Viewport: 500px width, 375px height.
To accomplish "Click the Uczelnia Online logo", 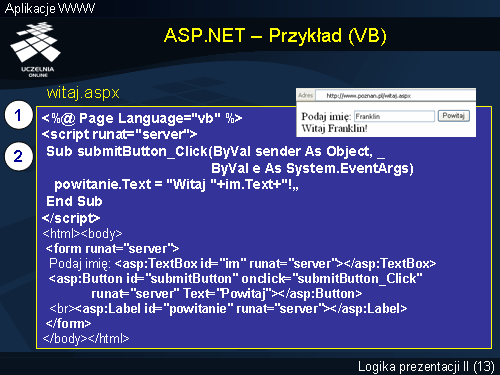I will coord(36,49).
